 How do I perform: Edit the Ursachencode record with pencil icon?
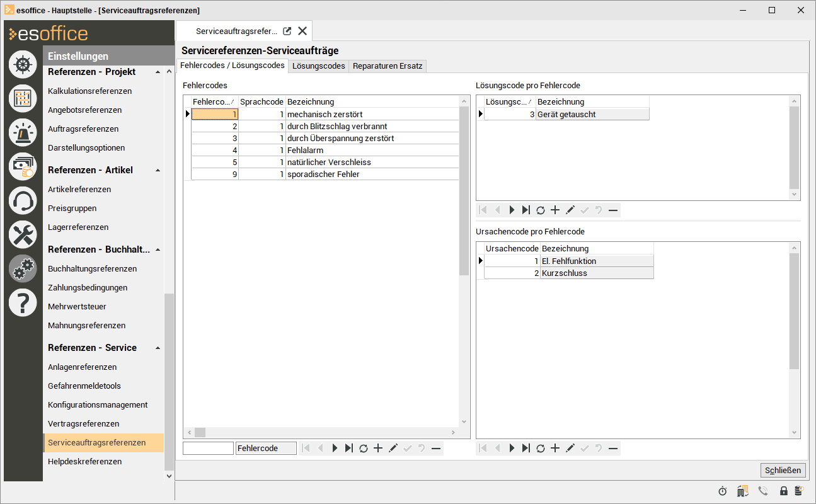tap(570, 449)
